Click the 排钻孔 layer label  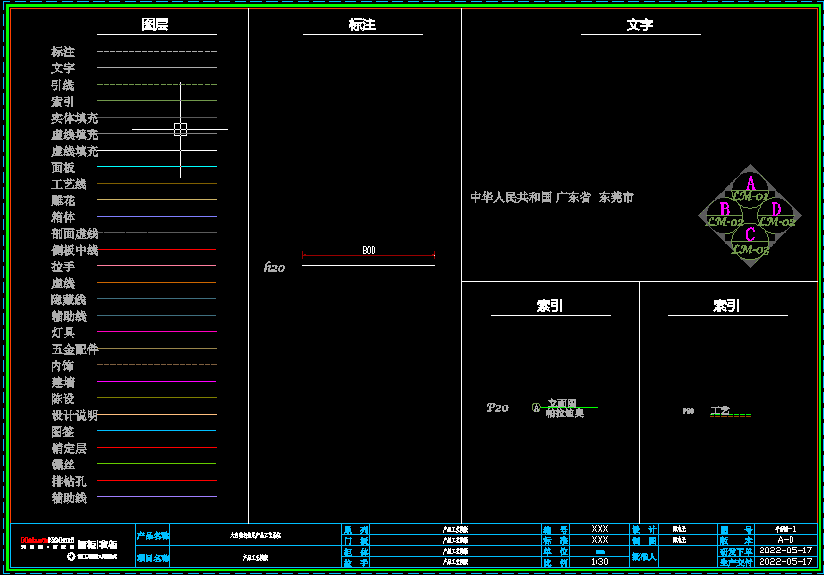click(x=70, y=481)
